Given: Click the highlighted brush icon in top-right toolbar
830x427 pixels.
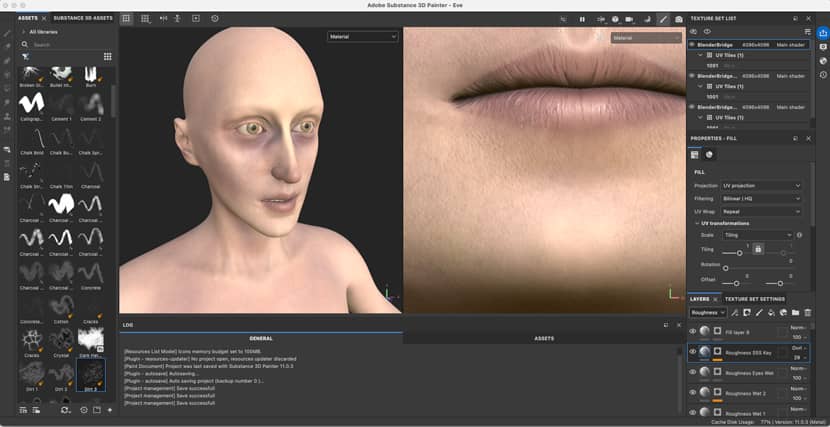Looking at the screenshot, I should pyautogui.click(x=663, y=19).
